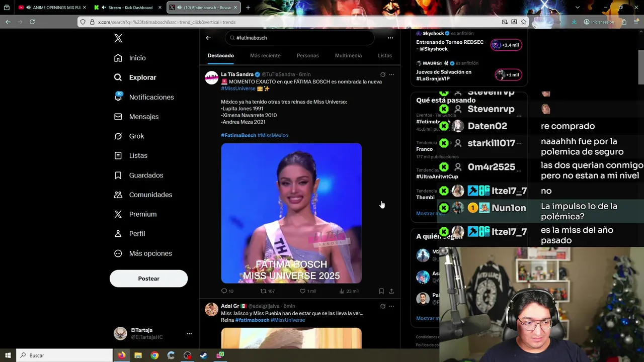644x362 pixels.
Task: Open the #MissUniverse hashtag in first post
Action: point(238,88)
